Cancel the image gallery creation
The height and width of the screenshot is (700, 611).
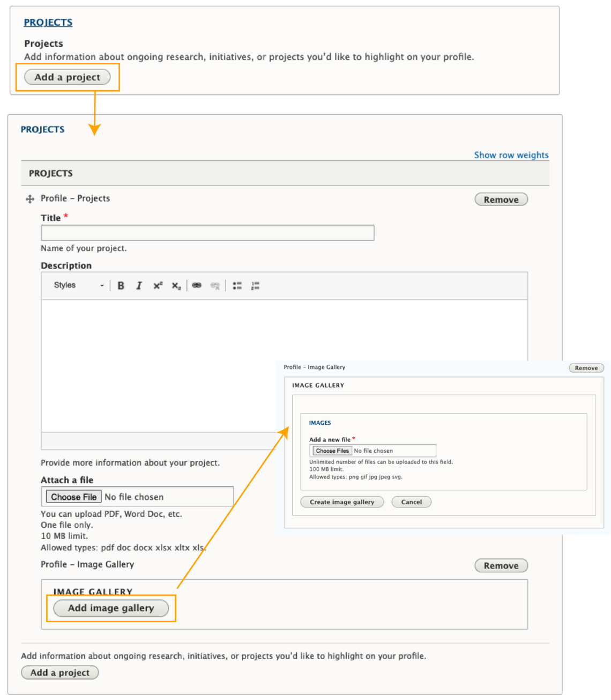(x=411, y=502)
